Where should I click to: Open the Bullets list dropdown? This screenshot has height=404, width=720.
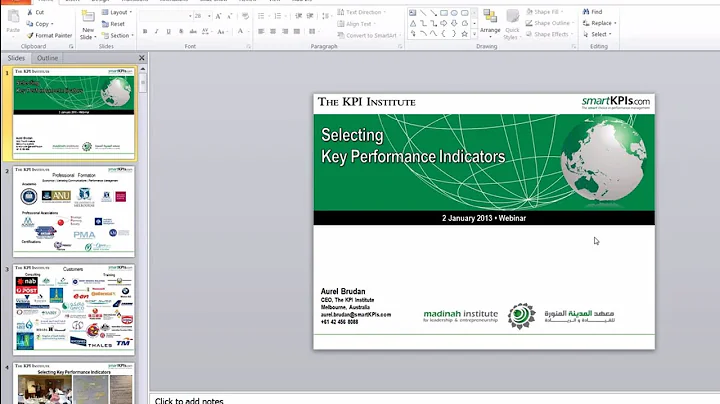(268, 16)
